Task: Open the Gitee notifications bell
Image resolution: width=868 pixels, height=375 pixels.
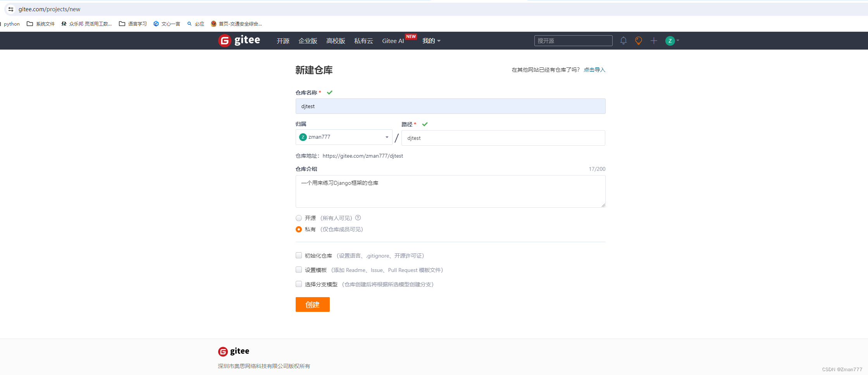Action: [x=623, y=40]
